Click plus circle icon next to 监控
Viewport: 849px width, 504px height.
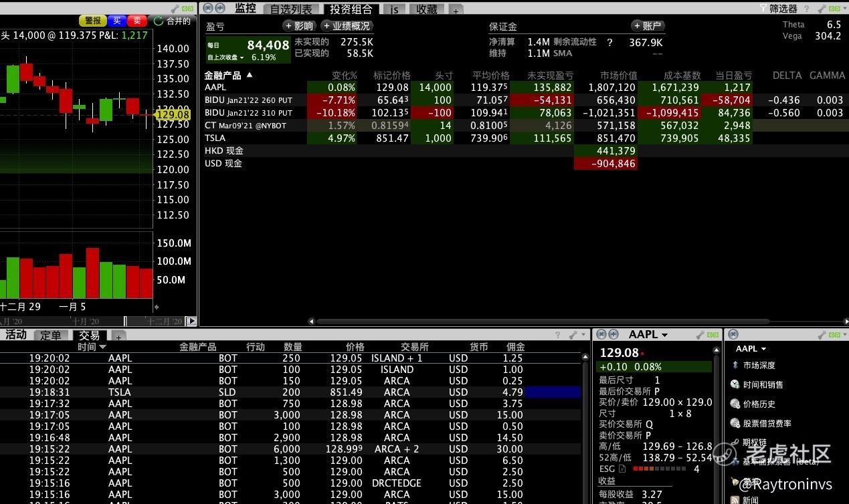click(x=219, y=8)
